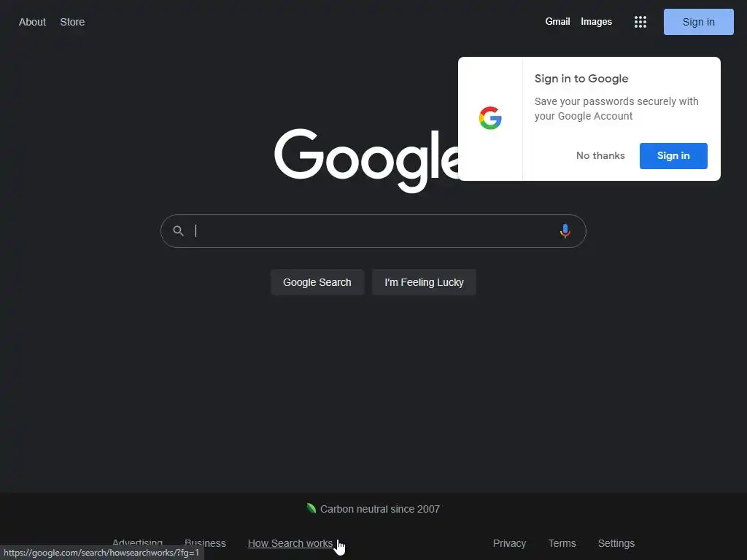This screenshot has height=560, width=747.
Task: Open Google Images link
Action: [x=596, y=21]
